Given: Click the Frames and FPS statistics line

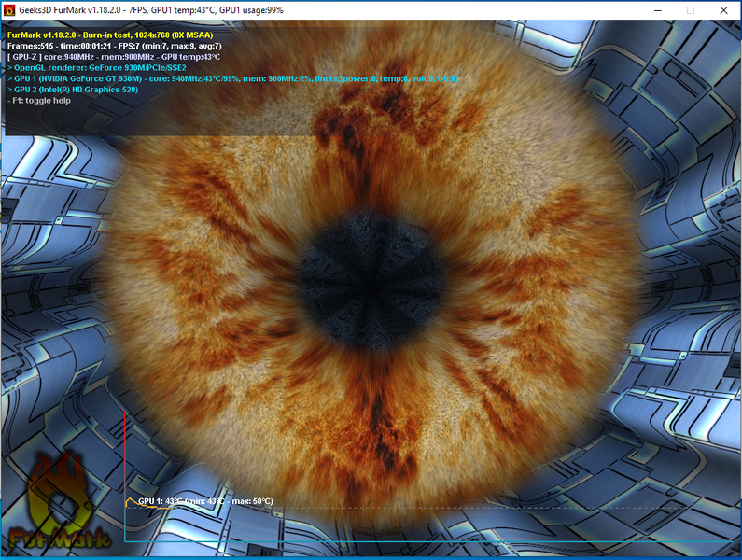Looking at the screenshot, I should 115,46.
